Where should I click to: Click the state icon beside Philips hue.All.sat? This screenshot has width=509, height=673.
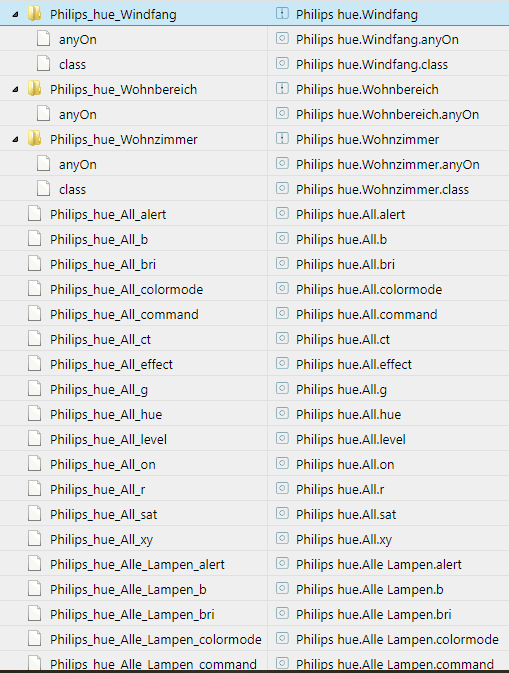[x=282, y=513]
